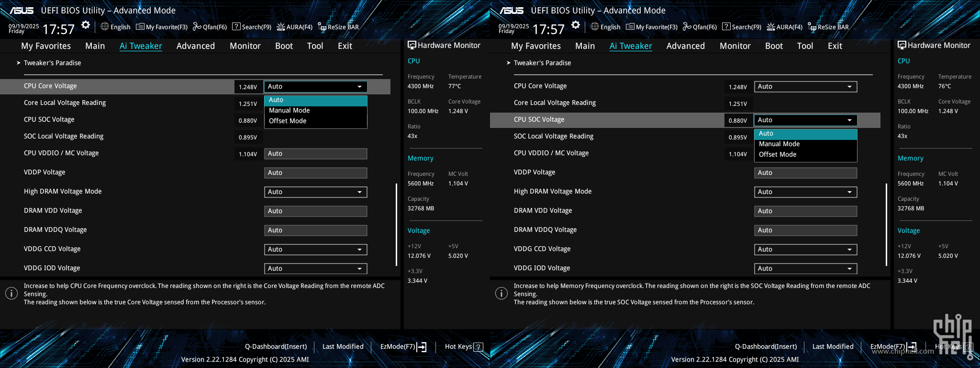Click Last Modified in left BIOS screen
980x368 pixels.
tap(343, 346)
